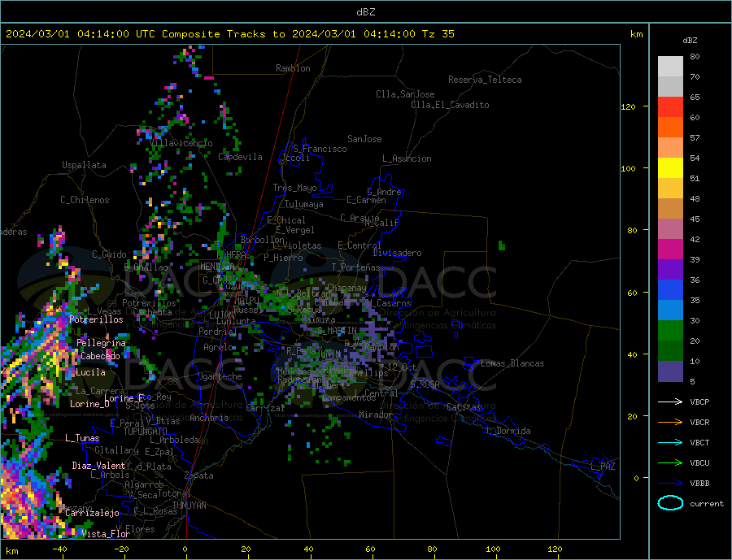Click the L_Tunas map label
The height and width of the screenshot is (560, 732).
point(82,438)
